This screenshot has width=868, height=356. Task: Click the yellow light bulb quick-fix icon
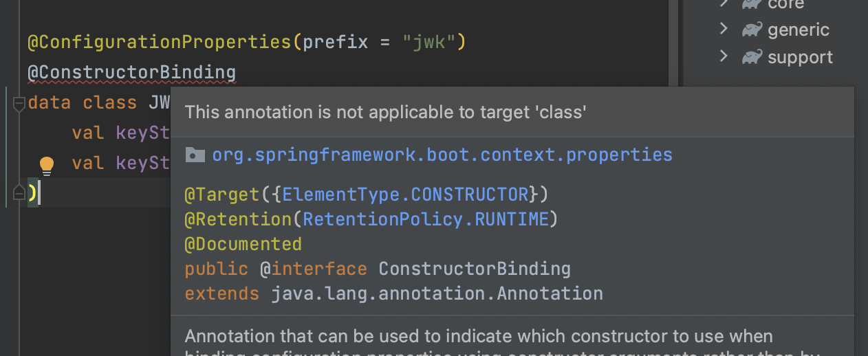(x=46, y=165)
